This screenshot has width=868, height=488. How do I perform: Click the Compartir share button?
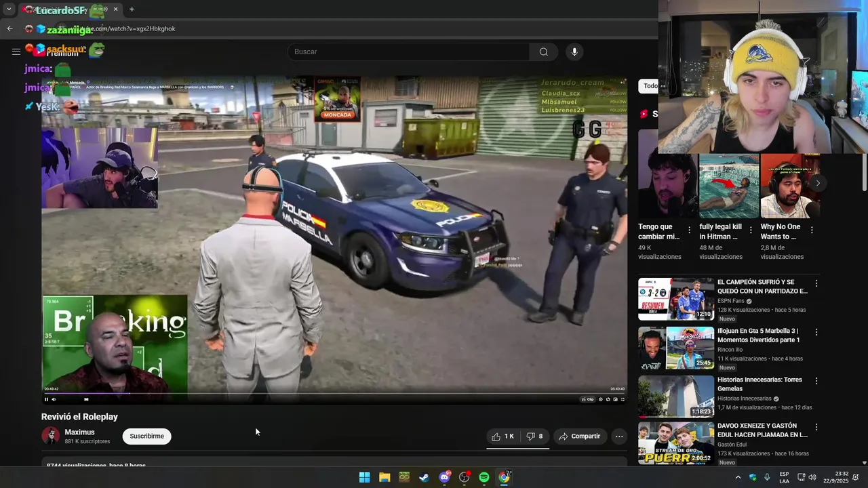[x=579, y=436]
